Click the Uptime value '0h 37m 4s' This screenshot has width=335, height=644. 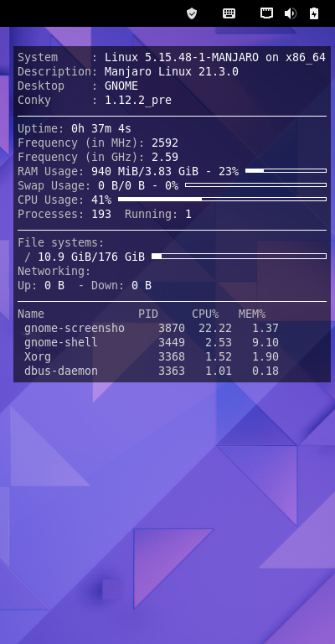[101, 128]
